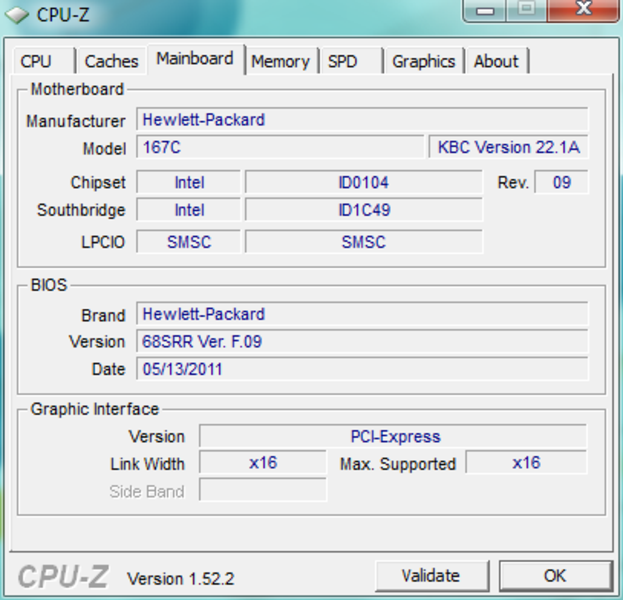Click the Southbridge label
The height and width of the screenshot is (600, 623).
pyautogui.click(x=81, y=210)
